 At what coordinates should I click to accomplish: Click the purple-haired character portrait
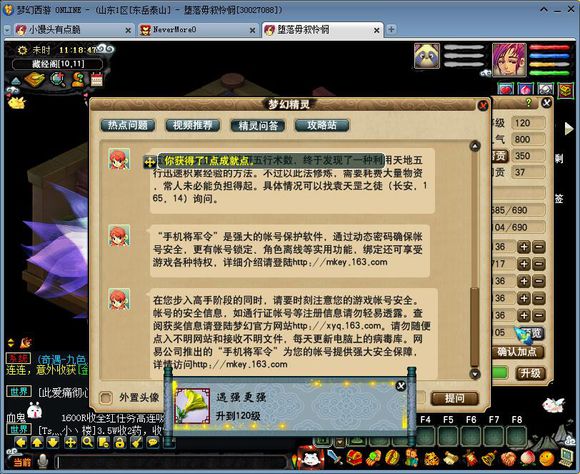click(509, 59)
